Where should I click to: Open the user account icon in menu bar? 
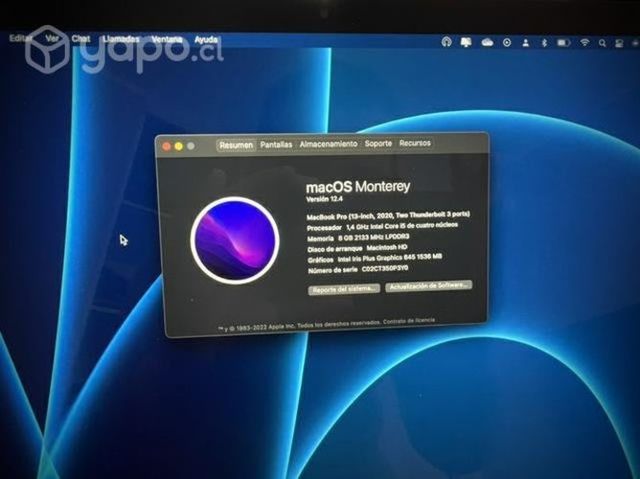click(x=526, y=42)
